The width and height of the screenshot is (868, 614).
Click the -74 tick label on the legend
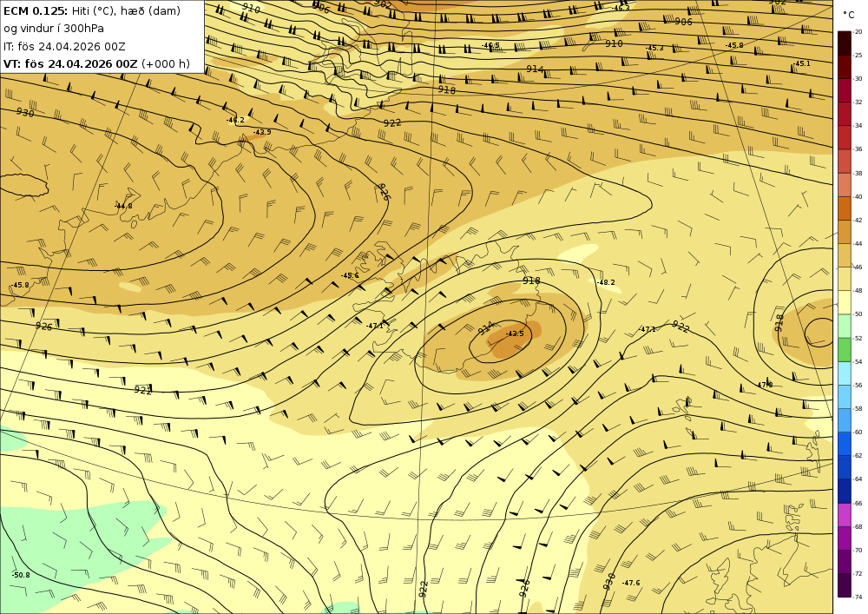[858, 597]
